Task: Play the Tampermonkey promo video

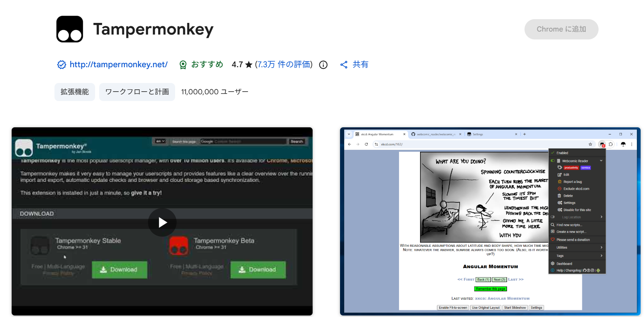Action: [162, 222]
